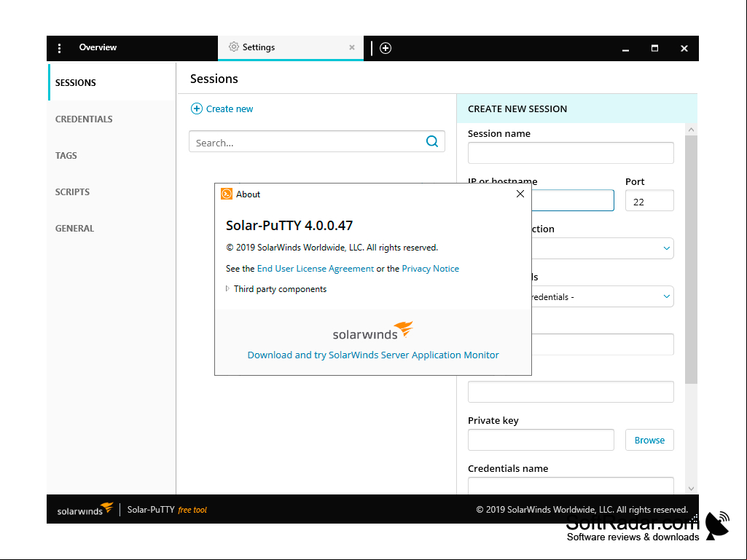Screen dimensions: 747x560
Task: Click the session panel vertical scrollbar thumb
Action: pyautogui.click(x=691, y=259)
